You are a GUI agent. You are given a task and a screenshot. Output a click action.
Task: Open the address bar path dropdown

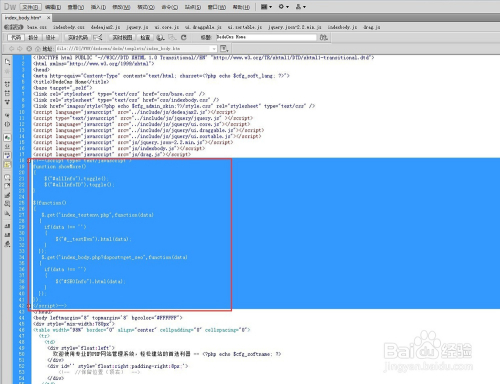pos(214,49)
